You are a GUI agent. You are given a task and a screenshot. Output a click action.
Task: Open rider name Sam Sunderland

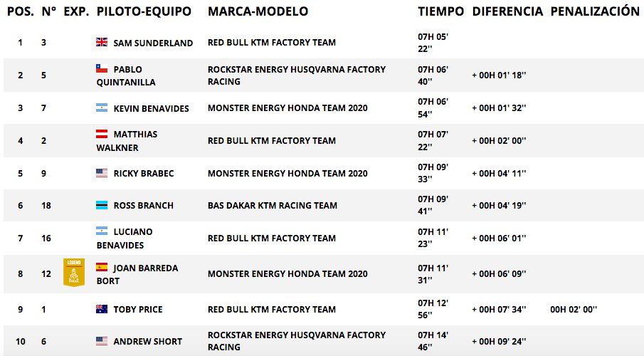tap(153, 43)
